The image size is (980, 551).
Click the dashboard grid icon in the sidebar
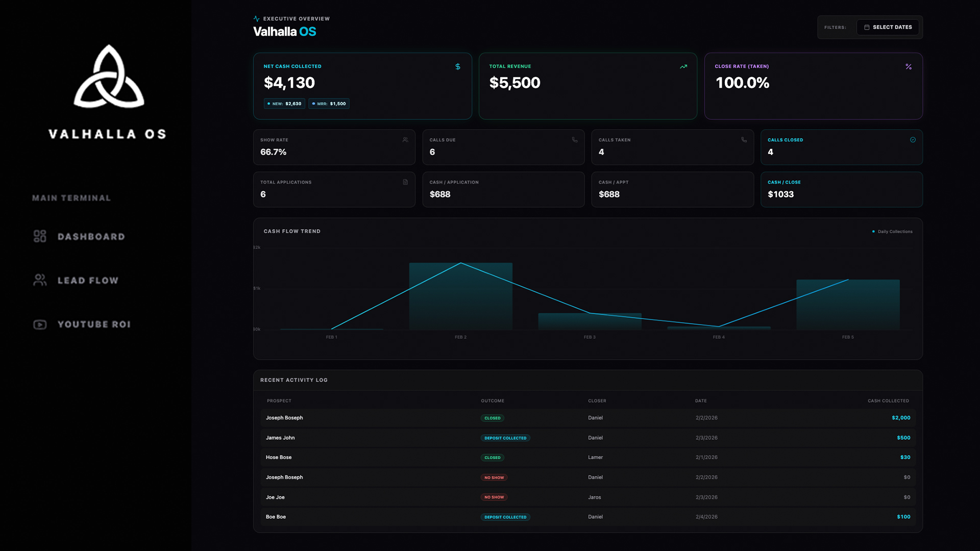click(x=40, y=236)
